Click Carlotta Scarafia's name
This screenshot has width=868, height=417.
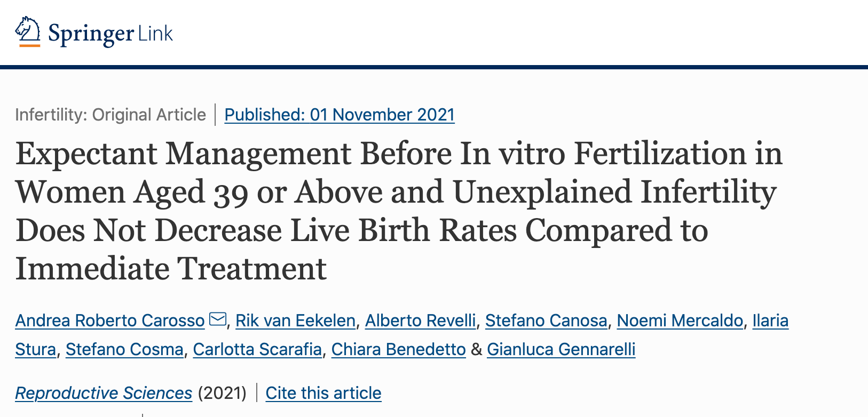pos(257,349)
